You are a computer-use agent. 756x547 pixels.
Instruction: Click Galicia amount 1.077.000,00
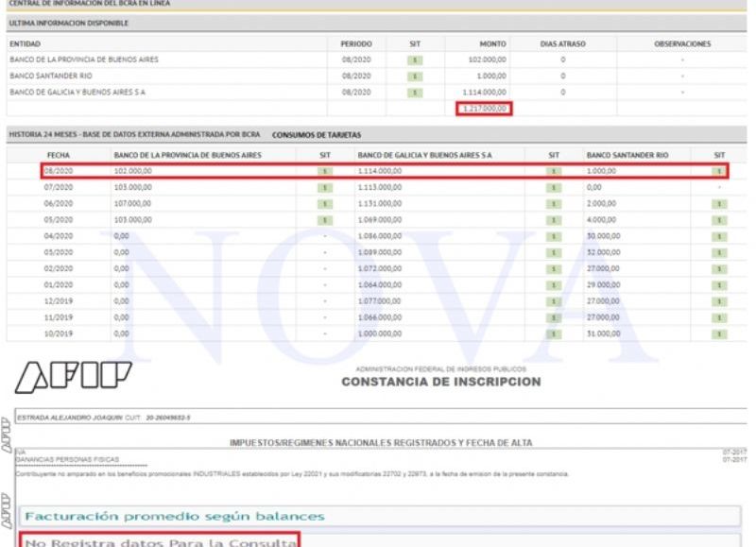point(380,301)
